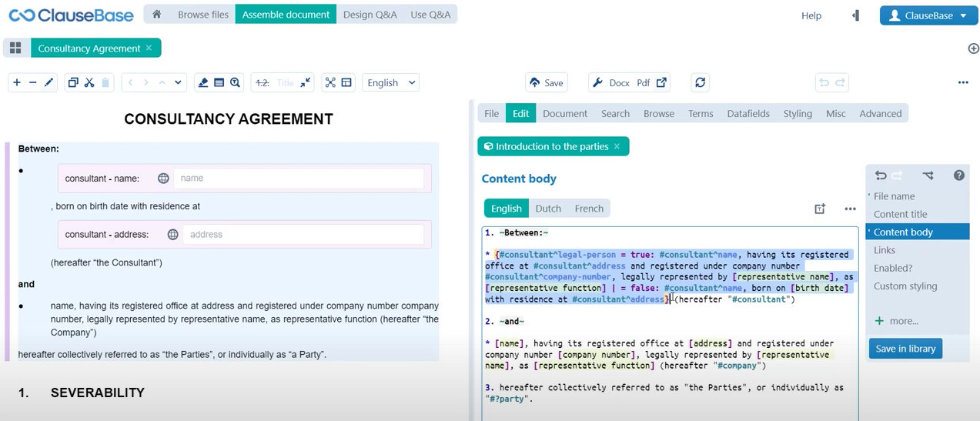The width and height of the screenshot is (980, 421).
Task: Click the plus icon in the document toolbar
Action: click(16, 82)
